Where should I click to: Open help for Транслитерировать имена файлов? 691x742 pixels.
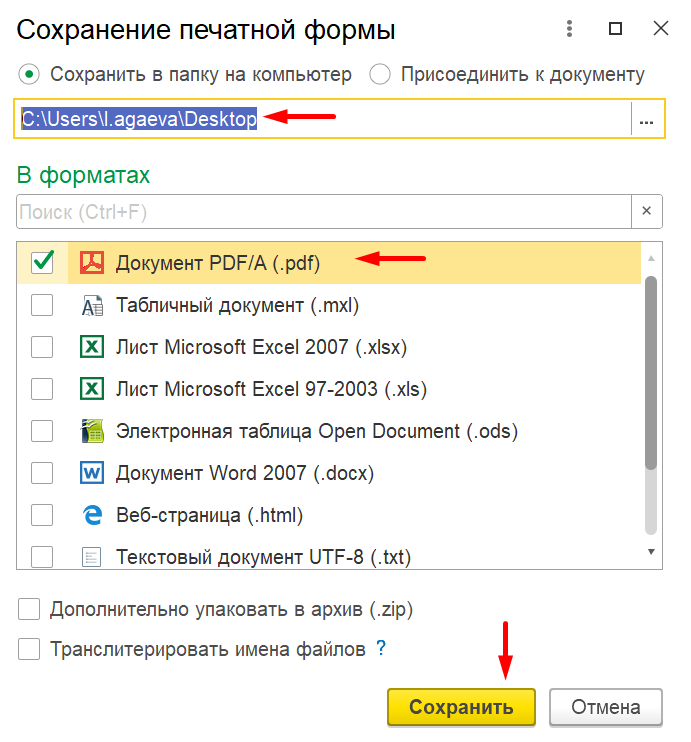tap(381, 648)
